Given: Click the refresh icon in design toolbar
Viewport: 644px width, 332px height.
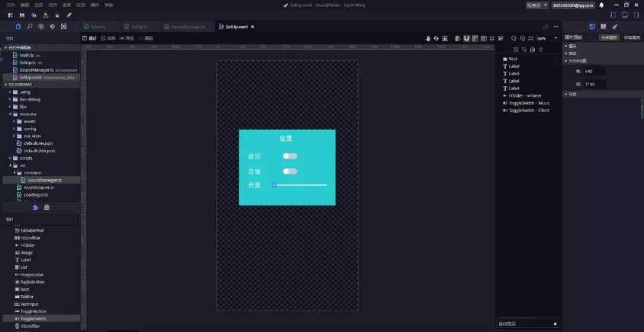Looking at the screenshot, I should click(x=436, y=38).
